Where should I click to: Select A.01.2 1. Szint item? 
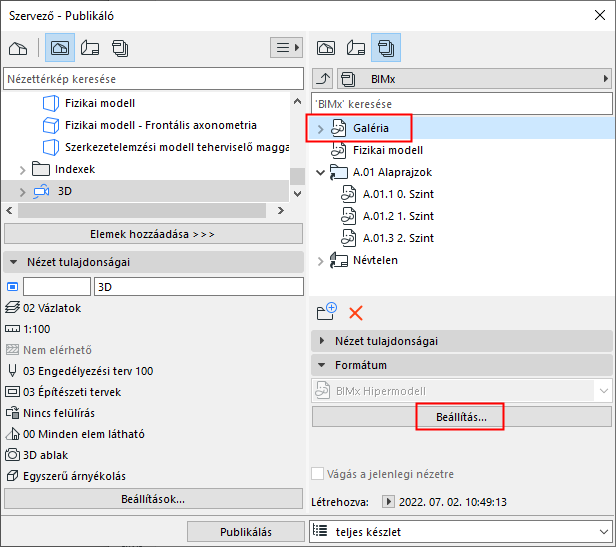[x=388, y=216]
